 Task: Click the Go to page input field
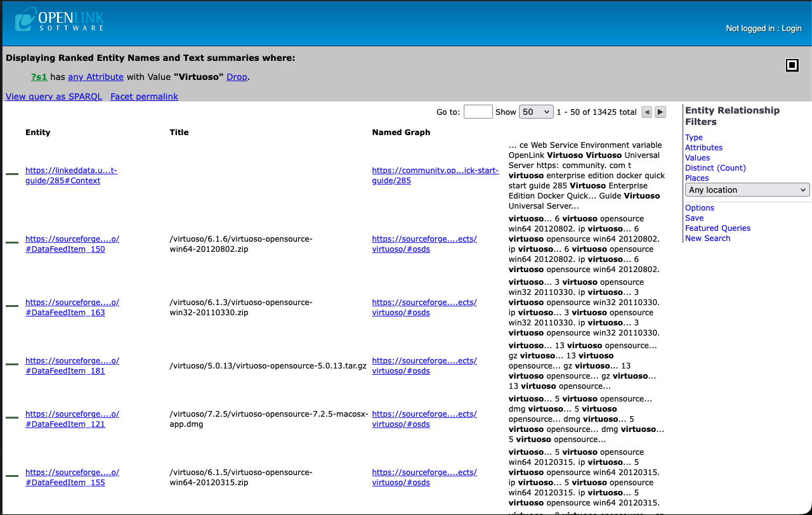[x=478, y=112]
